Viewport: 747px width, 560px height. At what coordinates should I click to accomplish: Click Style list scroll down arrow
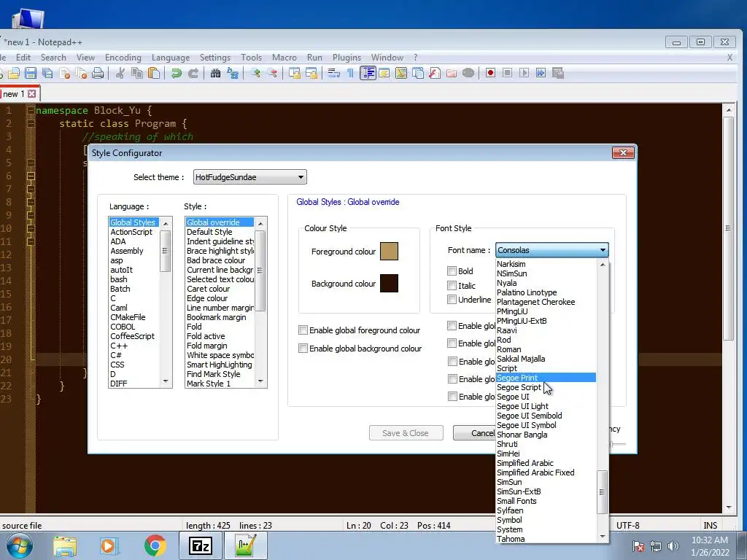260,381
